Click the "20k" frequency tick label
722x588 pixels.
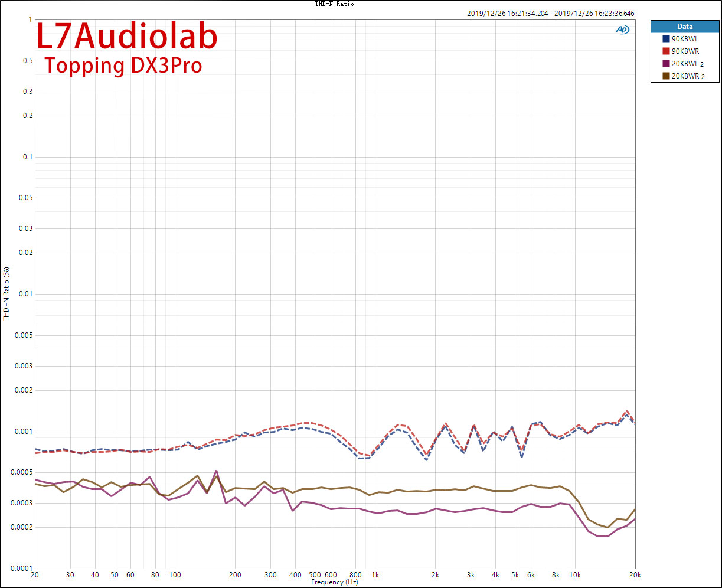pos(635,574)
